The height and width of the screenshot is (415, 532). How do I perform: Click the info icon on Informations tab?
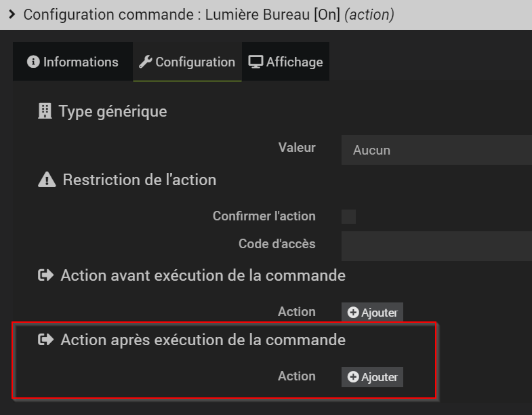click(x=33, y=62)
